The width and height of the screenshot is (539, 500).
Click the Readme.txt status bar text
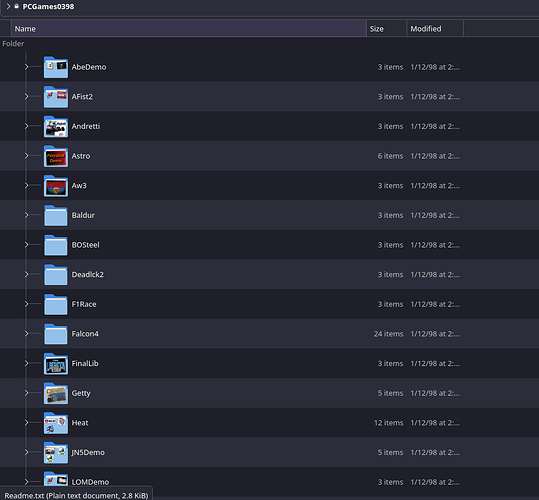click(x=76, y=495)
